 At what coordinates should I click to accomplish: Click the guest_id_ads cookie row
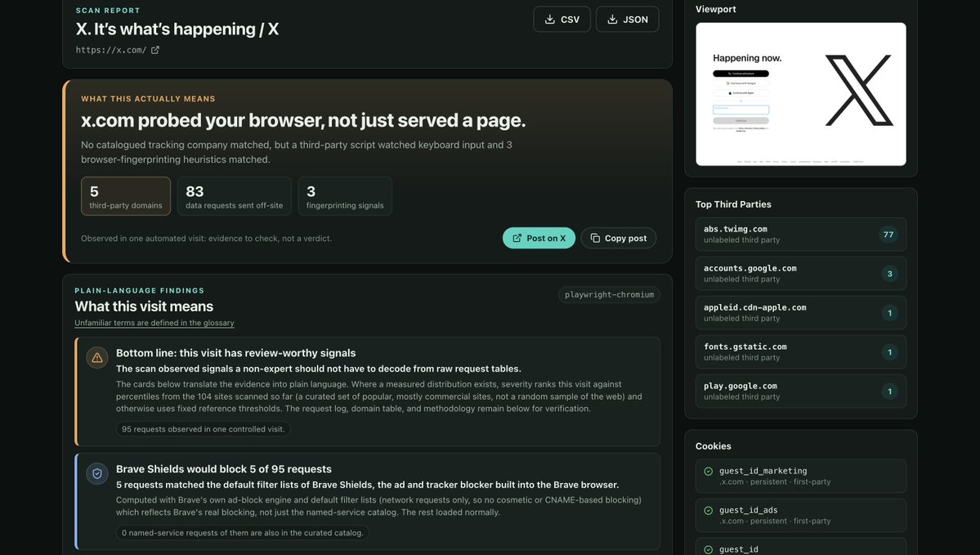801,516
